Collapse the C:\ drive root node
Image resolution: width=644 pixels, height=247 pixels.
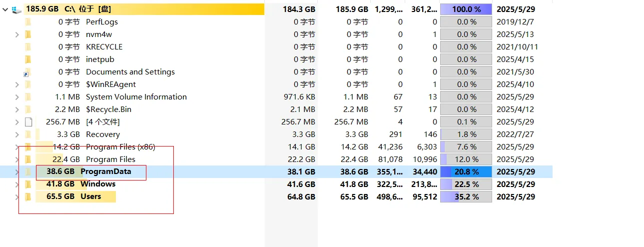tap(5, 9)
